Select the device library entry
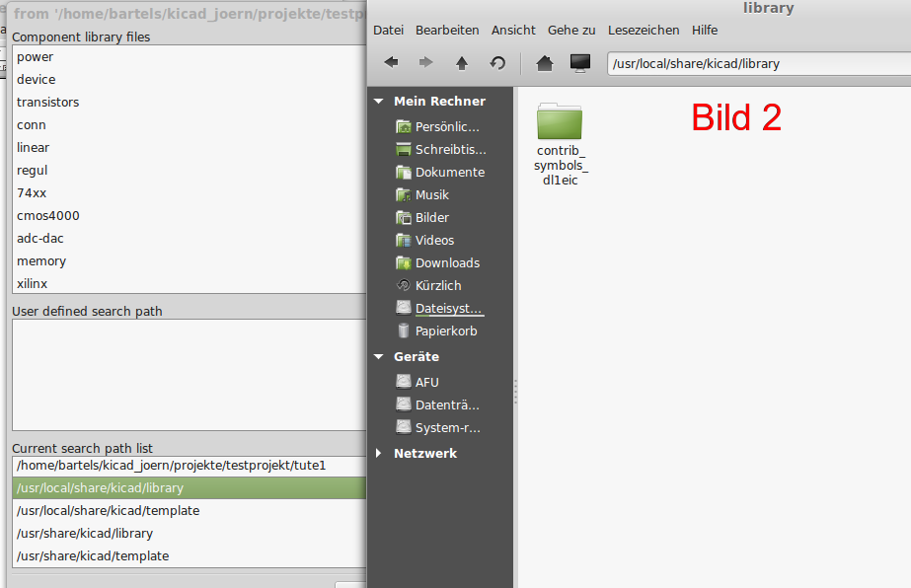The image size is (911, 588). (189, 80)
